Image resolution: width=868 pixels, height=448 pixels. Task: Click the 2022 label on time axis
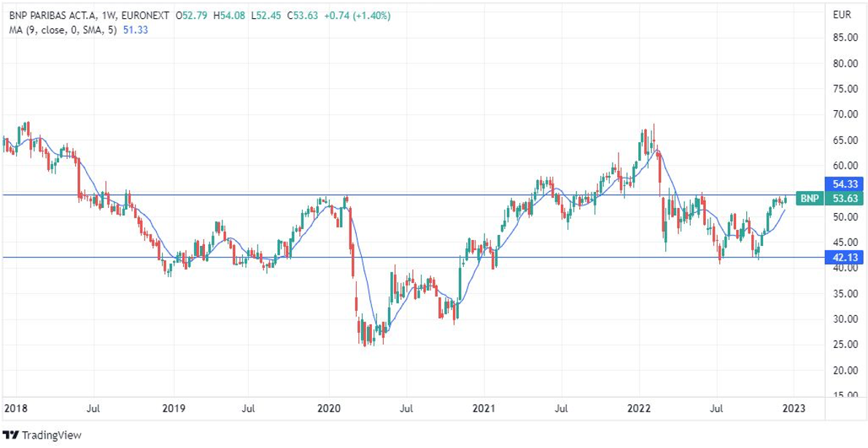tap(640, 407)
